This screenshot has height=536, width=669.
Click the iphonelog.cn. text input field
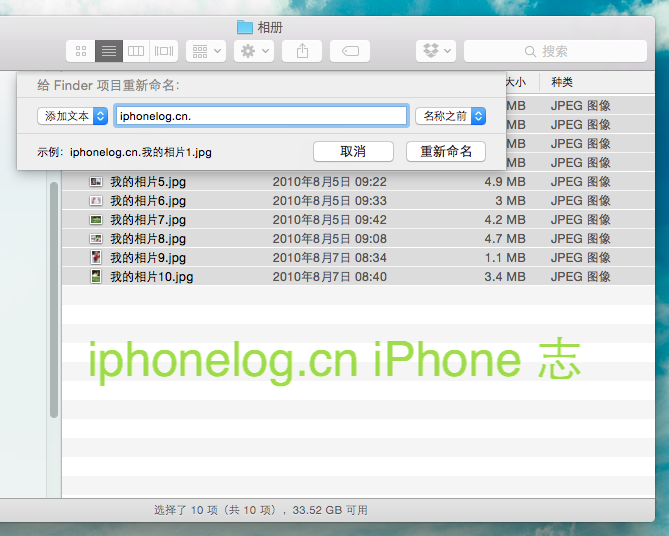tap(262, 116)
